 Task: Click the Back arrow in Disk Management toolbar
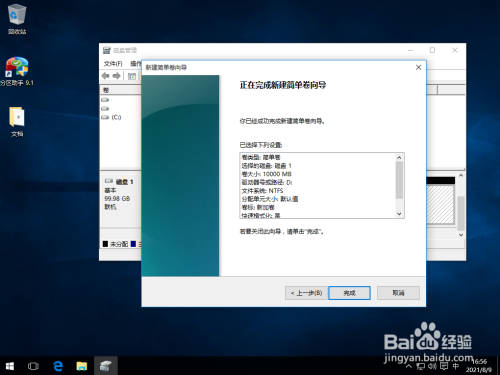click(106, 76)
